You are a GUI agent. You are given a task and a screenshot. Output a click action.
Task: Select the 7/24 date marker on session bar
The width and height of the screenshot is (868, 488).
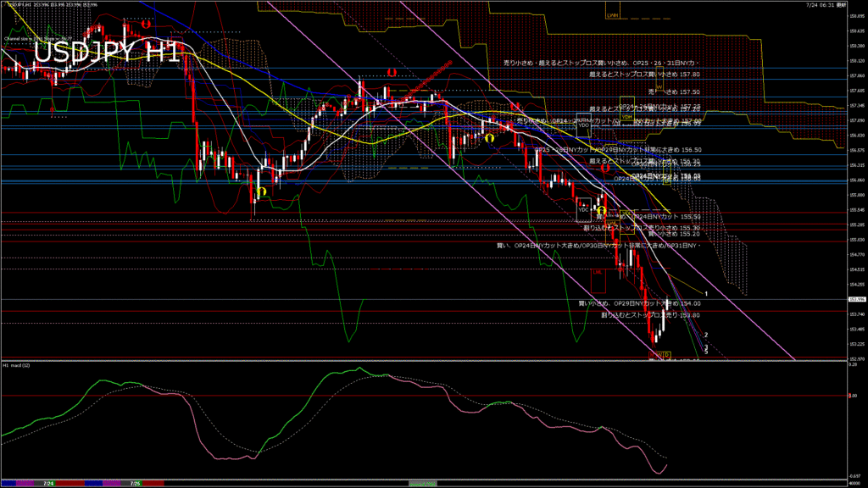pos(48,484)
